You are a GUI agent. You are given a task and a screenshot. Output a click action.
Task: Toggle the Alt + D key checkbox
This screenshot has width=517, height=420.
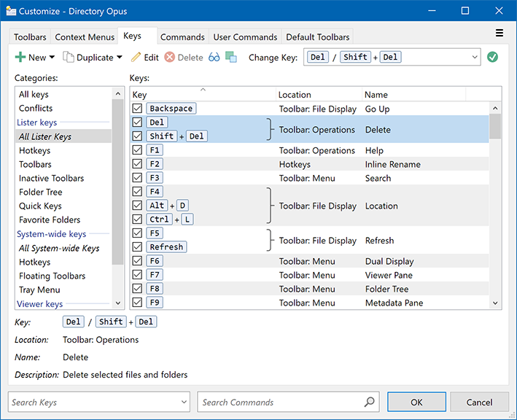tap(137, 206)
